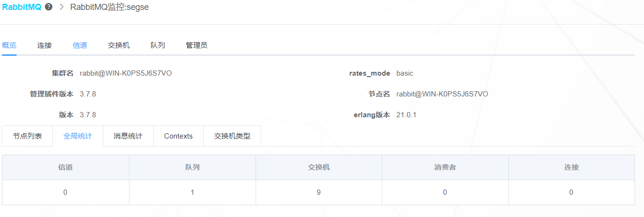Image resolution: width=644 pixels, height=217 pixels.
Task: Click the rates_mode value basic
Action: (405, 73)
